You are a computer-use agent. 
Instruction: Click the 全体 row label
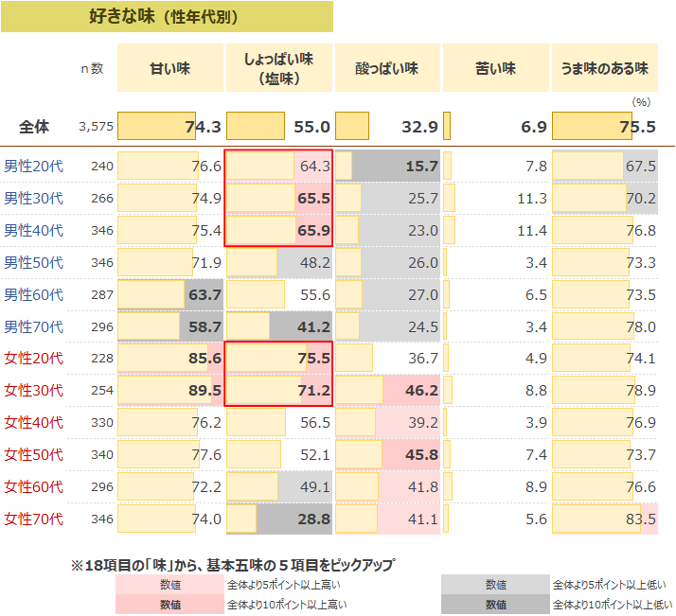[x=34, y=127]
